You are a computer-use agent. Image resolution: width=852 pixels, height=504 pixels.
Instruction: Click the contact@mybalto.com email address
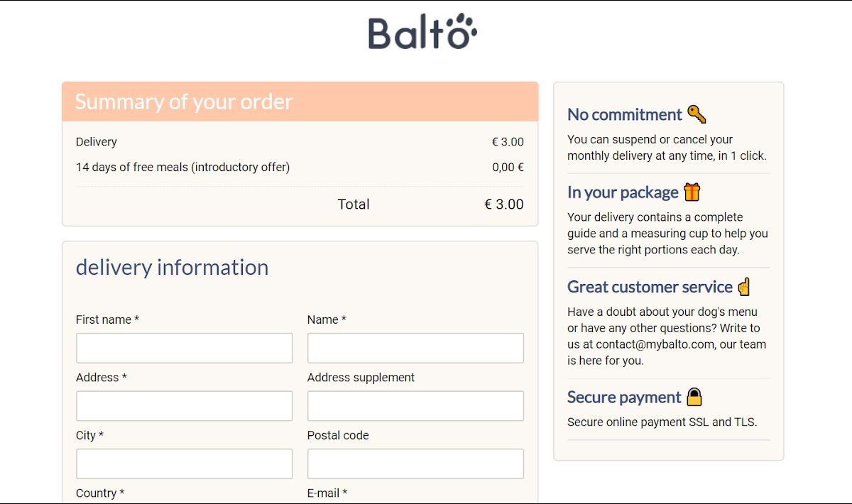(x=655, y=344)
